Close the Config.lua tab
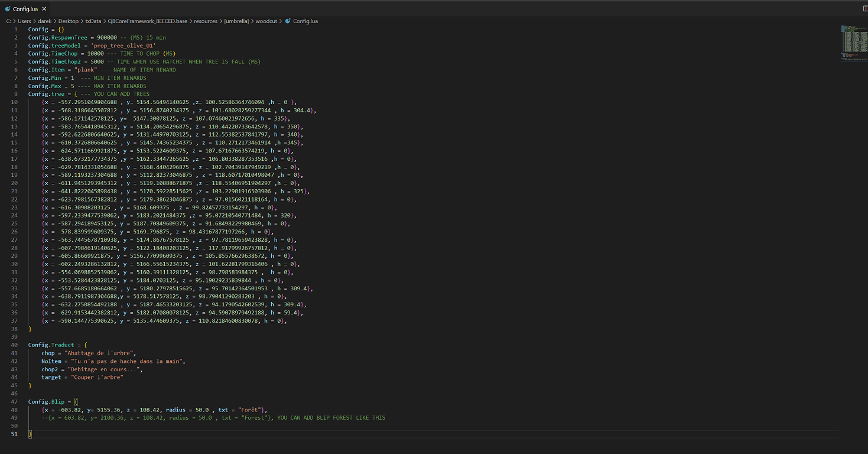Viewport: 868px width, 454px height. pyautogui.click(x=44, y=9)
